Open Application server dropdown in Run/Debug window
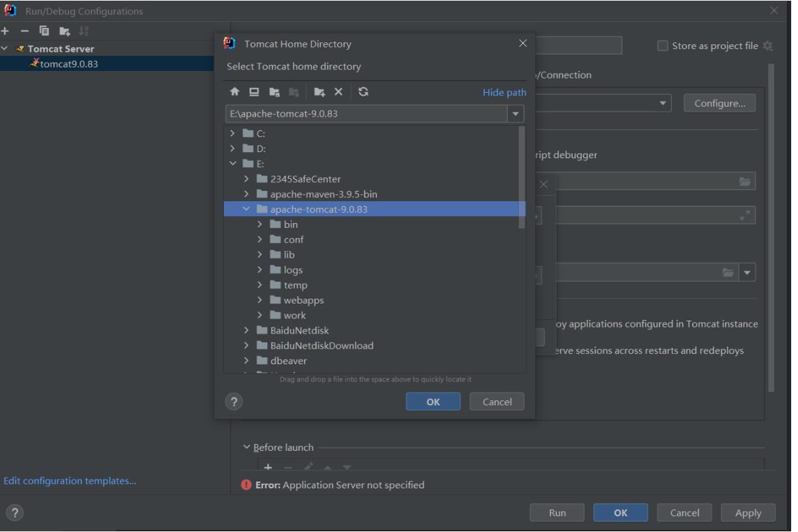This screenshot has height=532, width=798. (663, 103)
